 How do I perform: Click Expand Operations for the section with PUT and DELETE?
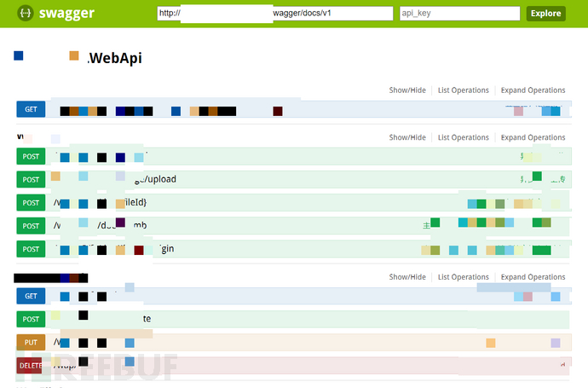pyautogui.click(x=533, y=277)
